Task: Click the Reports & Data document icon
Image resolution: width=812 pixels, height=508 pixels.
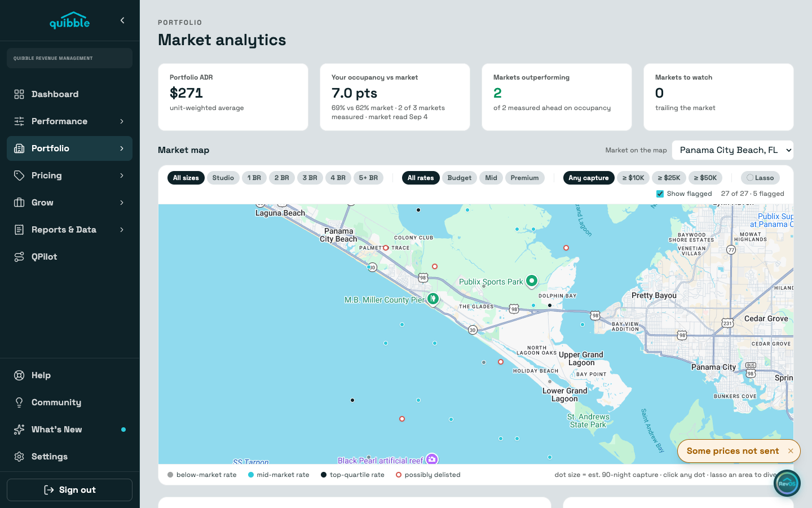Action: point(19,230)
